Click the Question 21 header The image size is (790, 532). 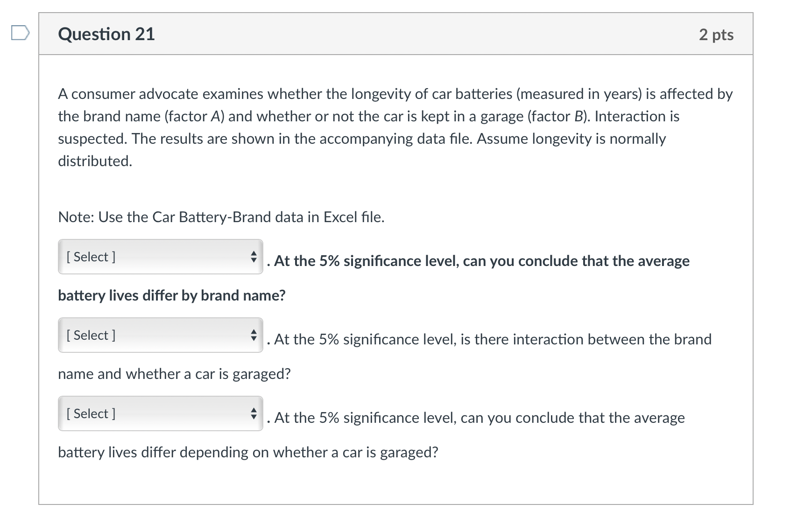click(x=106, y=33)
